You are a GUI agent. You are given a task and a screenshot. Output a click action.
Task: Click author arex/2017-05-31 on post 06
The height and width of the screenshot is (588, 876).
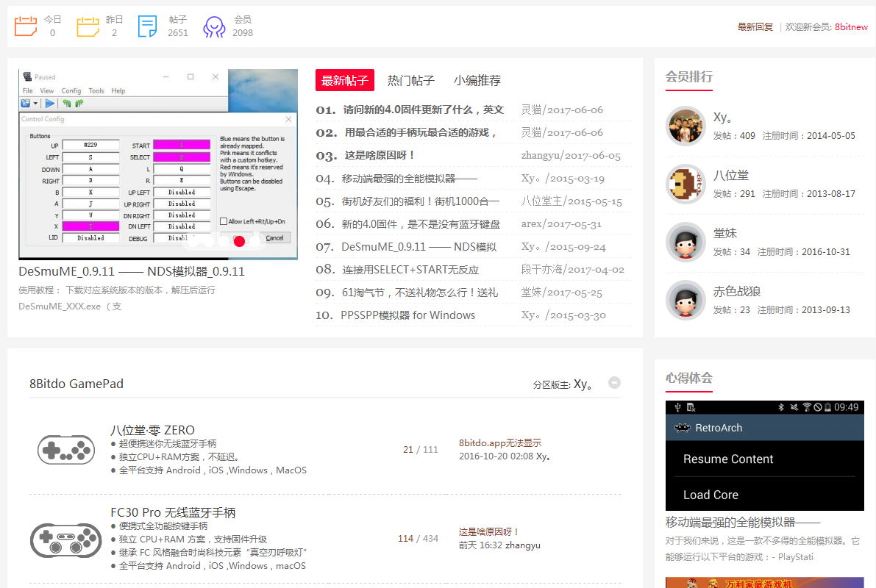pos(561,224)
